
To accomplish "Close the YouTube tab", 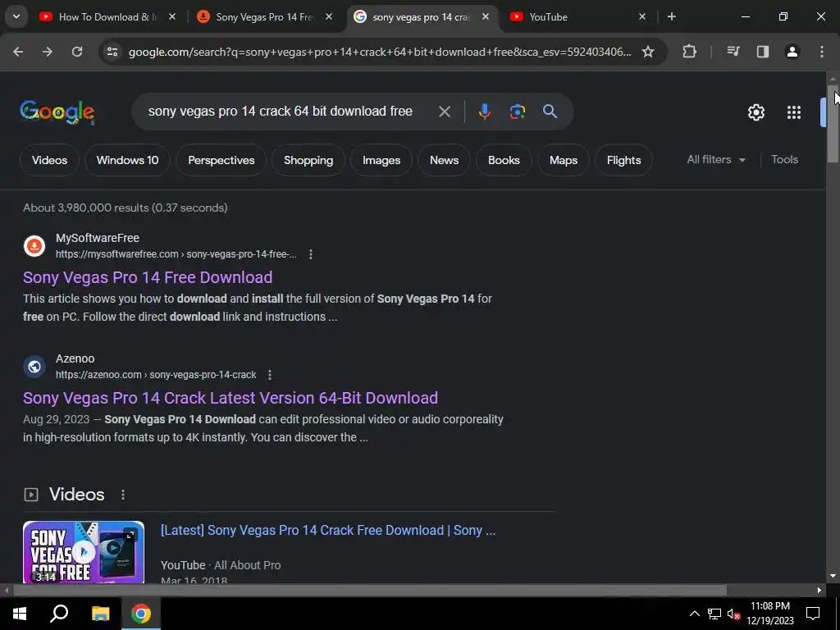I will (x=642, y=16).
